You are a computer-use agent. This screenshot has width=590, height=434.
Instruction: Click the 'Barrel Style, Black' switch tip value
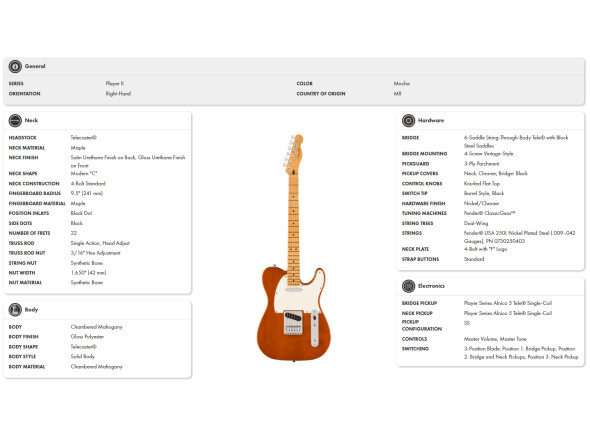(484, 193)
